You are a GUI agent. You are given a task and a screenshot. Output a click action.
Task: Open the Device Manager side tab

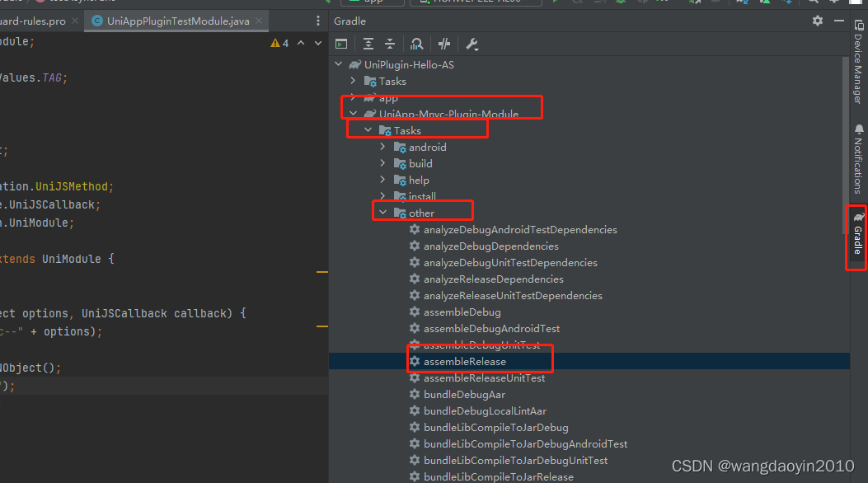click(858, 62)
